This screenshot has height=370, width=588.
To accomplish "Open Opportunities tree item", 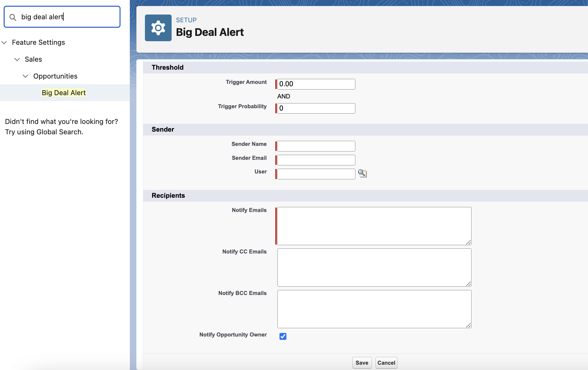I will [x=55, y=76].
